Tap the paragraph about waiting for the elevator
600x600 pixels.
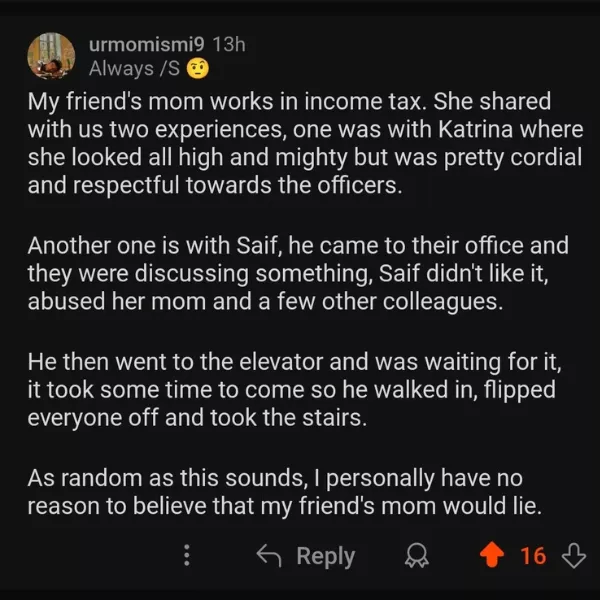pyautogui.click(x=290, y=388)
